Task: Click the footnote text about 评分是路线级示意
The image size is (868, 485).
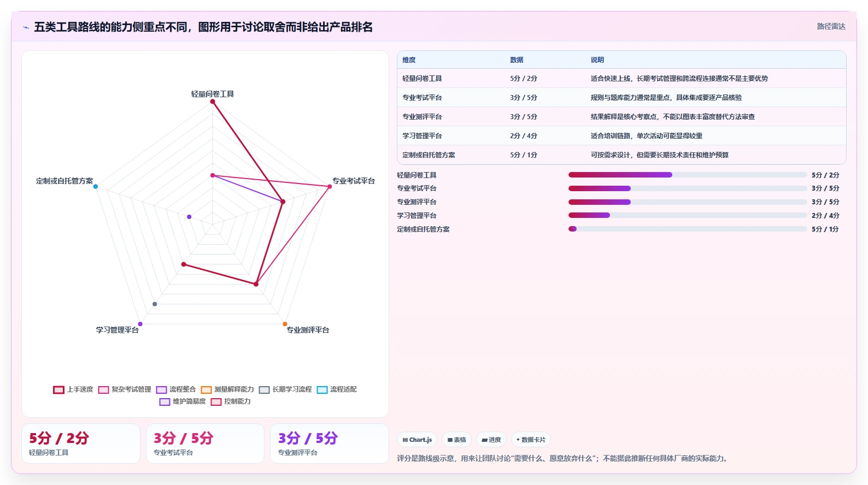Action: 564,458
